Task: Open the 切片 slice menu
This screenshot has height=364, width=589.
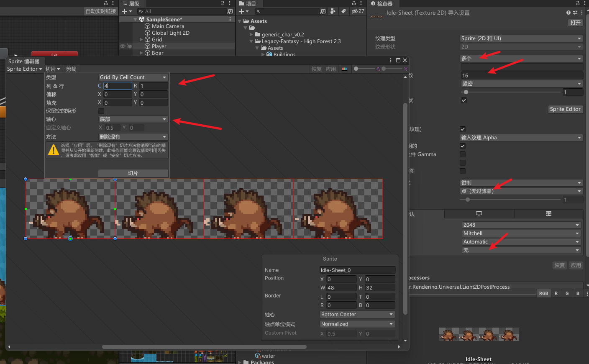Action: pyautogui.click(x=53, y=69)
